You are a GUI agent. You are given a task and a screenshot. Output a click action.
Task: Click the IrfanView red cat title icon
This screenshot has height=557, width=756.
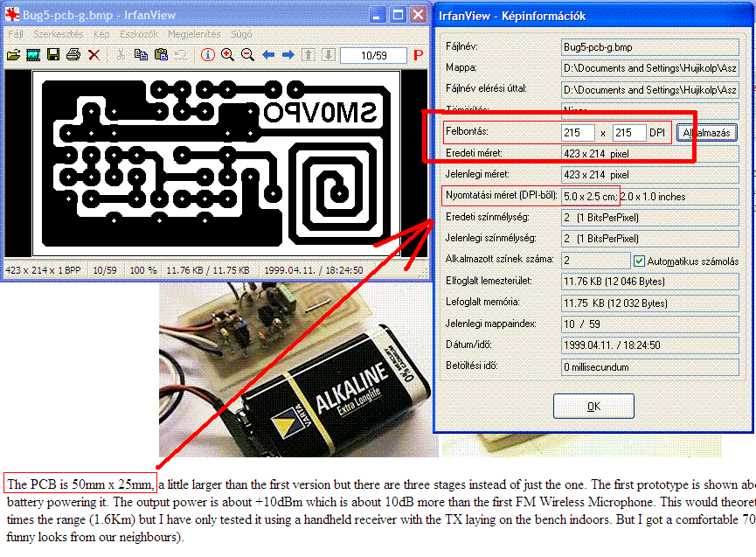point(12,15)
